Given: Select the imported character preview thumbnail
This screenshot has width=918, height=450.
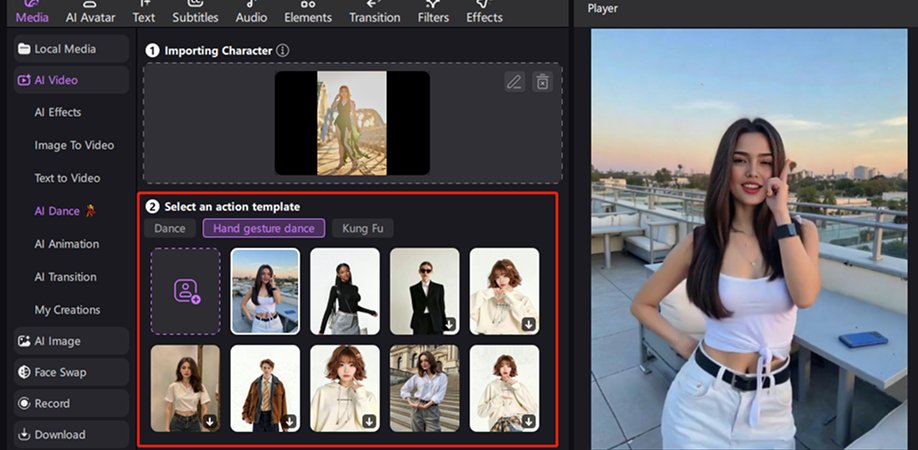Looking at the screenshot, I should point(352,123).
